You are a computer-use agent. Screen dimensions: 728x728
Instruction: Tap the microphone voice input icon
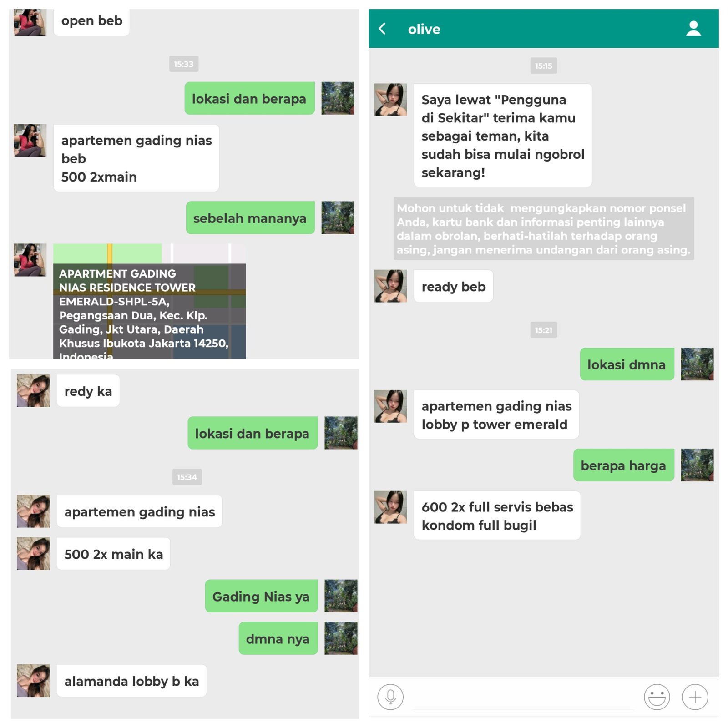[x=390, y=697]
